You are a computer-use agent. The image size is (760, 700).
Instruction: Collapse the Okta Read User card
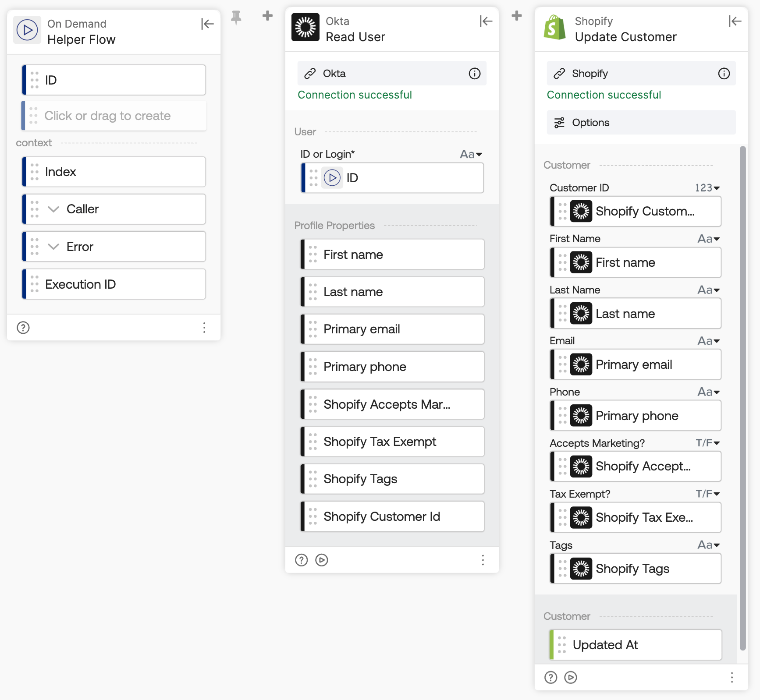coord(486,21)
